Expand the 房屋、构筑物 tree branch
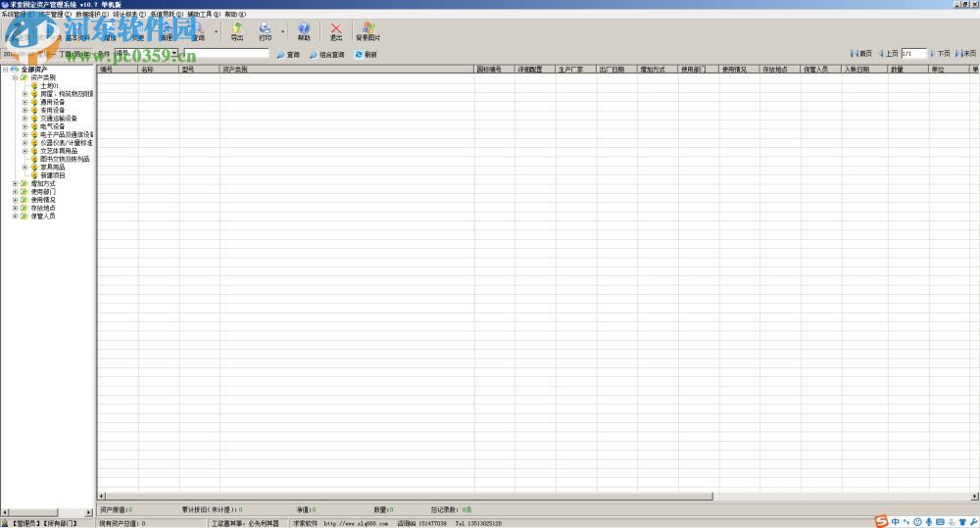980x528 pixels. pos(25,94)
